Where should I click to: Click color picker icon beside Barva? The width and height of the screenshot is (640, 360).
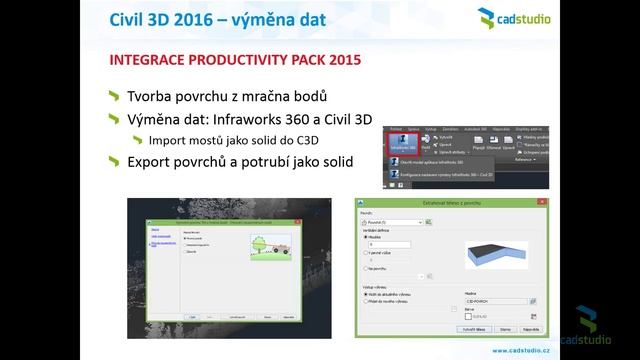[x=533, y=316]
